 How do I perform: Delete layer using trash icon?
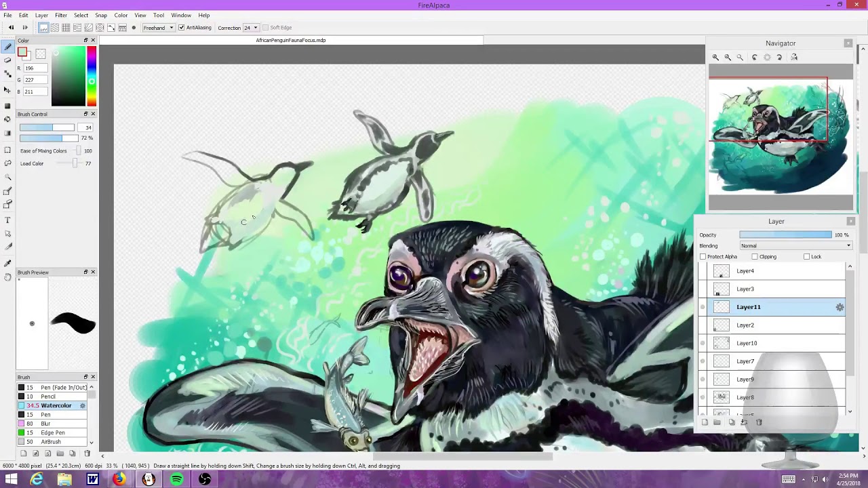click(759, 422)
